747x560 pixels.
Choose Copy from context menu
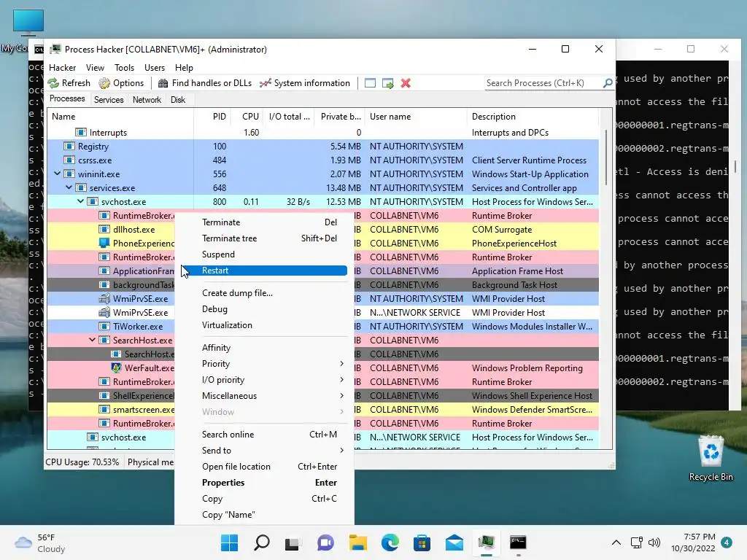pos(264,499)
